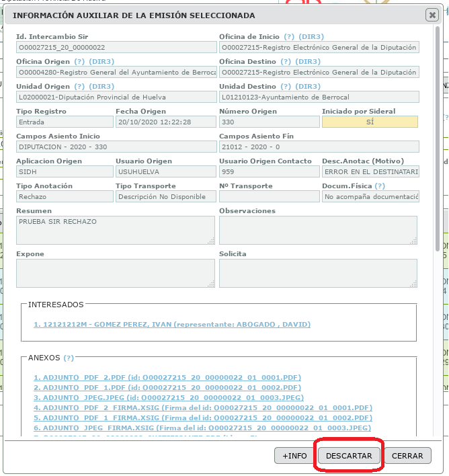The height and width of the screenshot is (476, 449).
Task: Open annex 4 ADJUNTO_PDF_2_FIRMA.XSIG
Action: pos(203,407)
